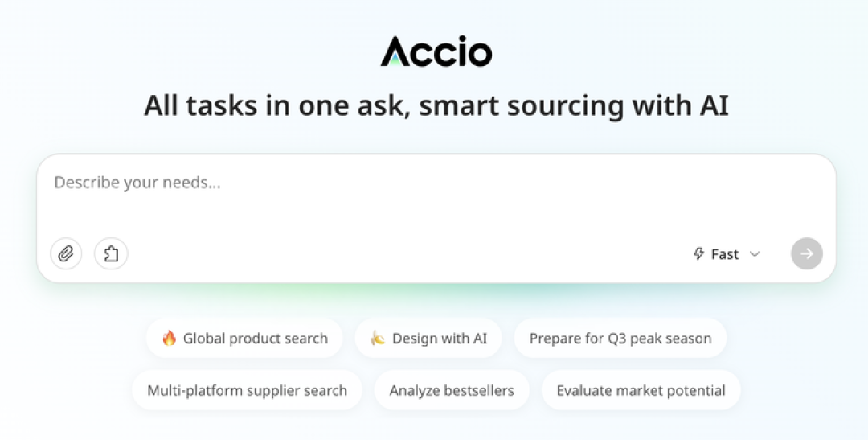Click the fire emoji on Global product search
This screenshot has height=440, width=868.
pyautogui.click(x=169, y=338)
